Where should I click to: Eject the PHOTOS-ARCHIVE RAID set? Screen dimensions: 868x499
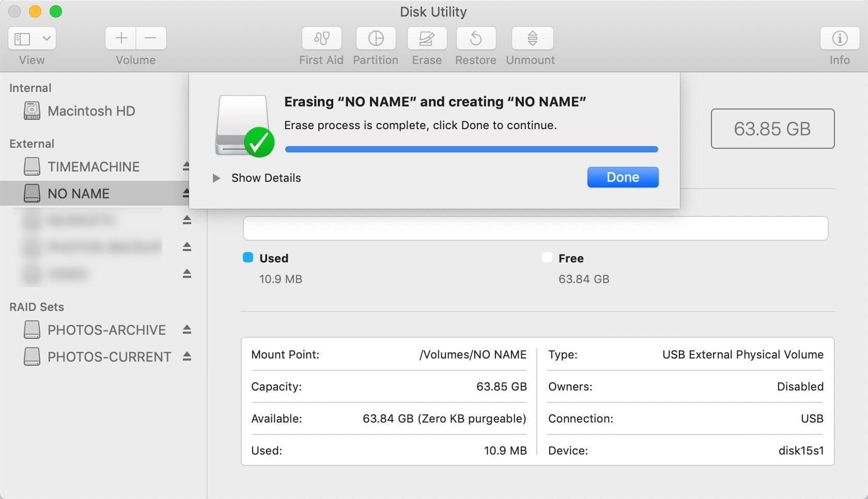tap(187, 330)
